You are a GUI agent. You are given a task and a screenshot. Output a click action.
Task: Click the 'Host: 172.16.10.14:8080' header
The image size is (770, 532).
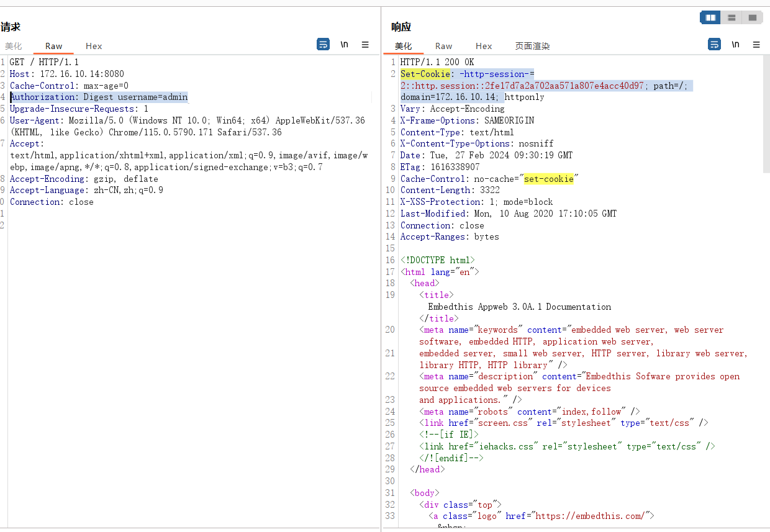[67, 74]
